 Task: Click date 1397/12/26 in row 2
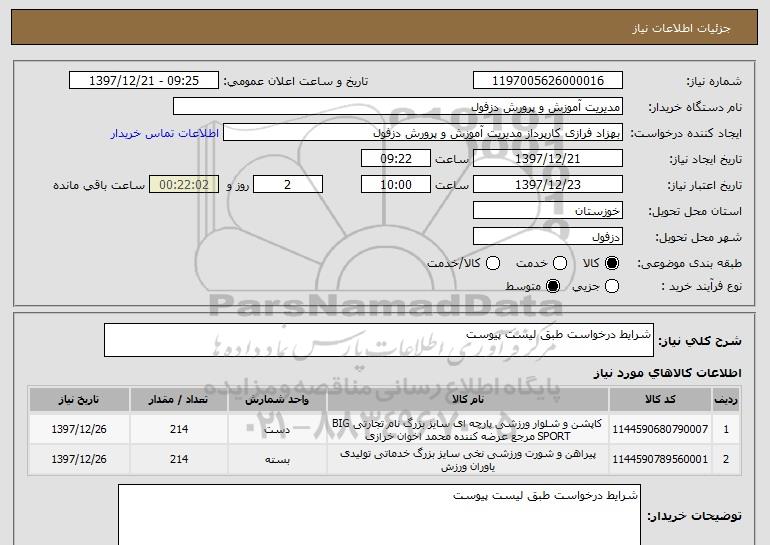coord(79,459)
